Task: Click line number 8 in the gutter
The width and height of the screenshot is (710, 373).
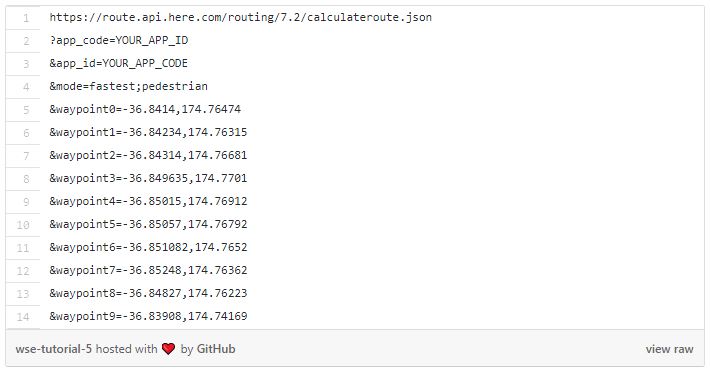Action: (26, 179)
